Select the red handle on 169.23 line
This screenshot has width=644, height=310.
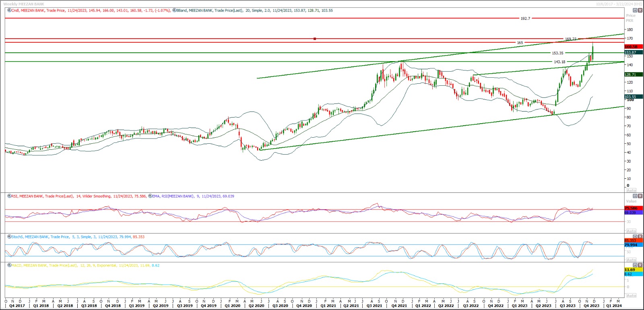(315, 39)
